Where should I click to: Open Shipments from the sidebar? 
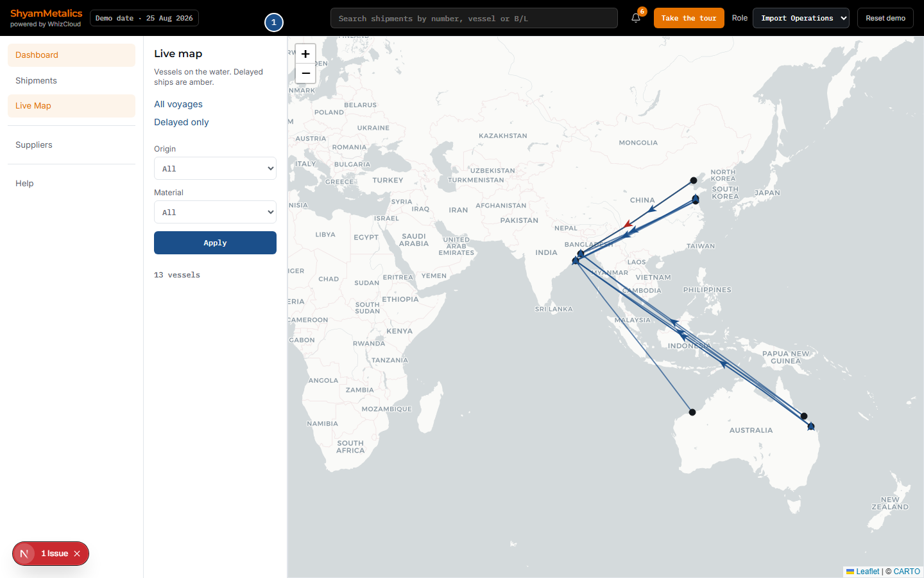(x=71, y=81)
